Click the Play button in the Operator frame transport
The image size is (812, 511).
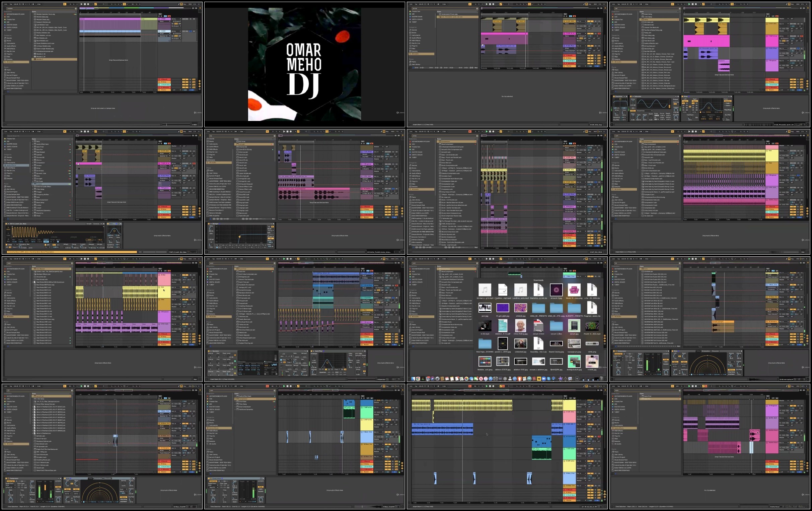click(284, 259)
